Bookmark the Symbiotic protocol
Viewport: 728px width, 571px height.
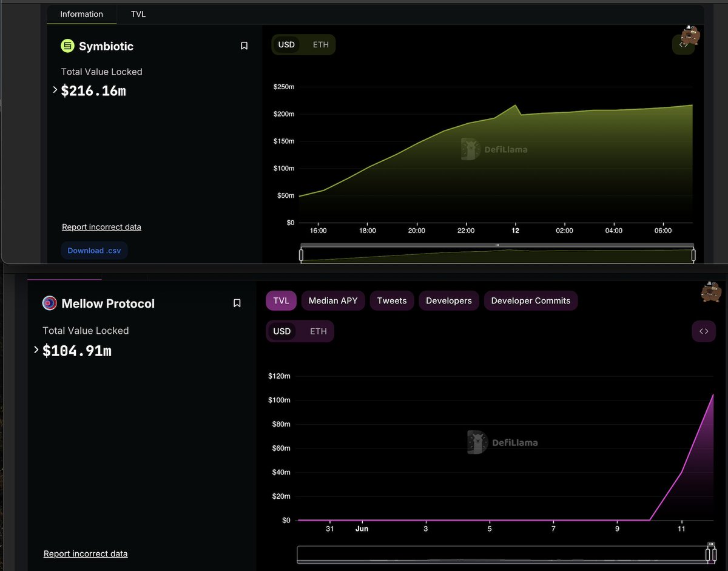(x=244, y=46)
